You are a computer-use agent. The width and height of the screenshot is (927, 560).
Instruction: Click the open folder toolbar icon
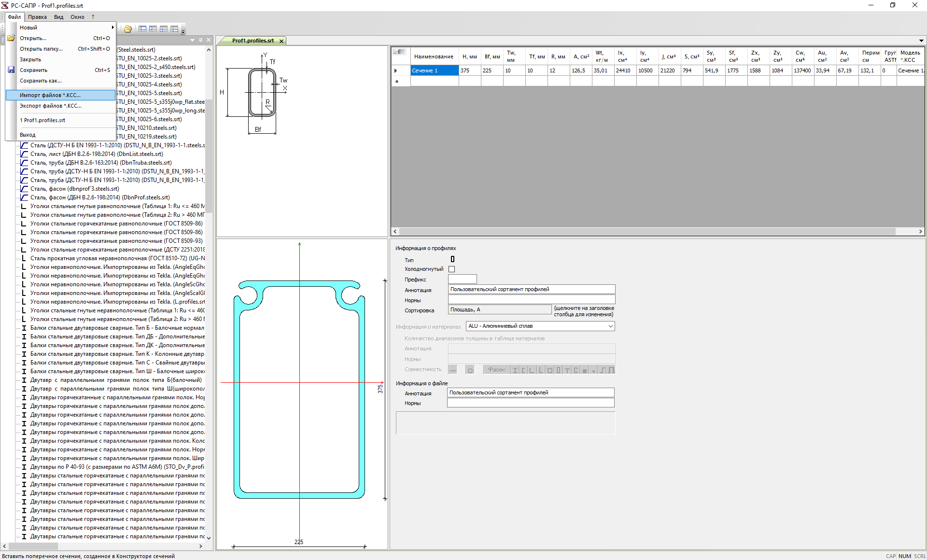tap(128, 29)
